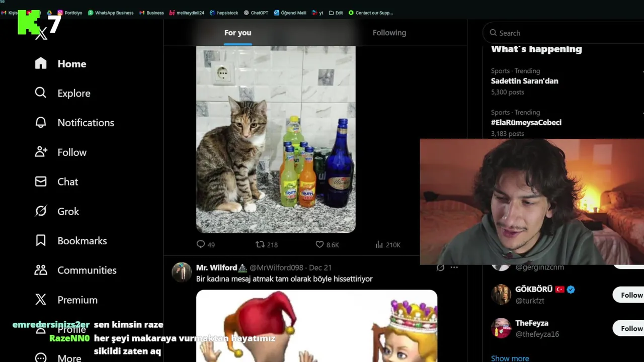Open the @MrWilford098 handle link
Screen dimensions: 644x362
coord(276,267)
